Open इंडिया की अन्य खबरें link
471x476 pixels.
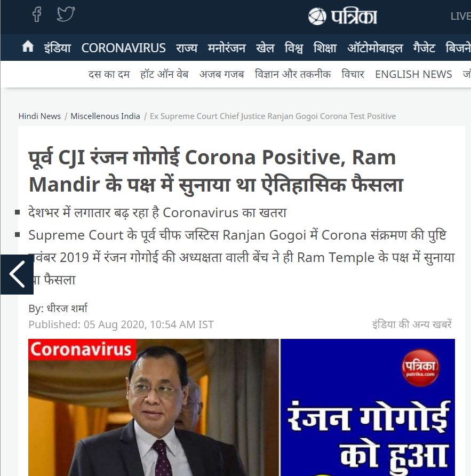[x=412, y=324]
